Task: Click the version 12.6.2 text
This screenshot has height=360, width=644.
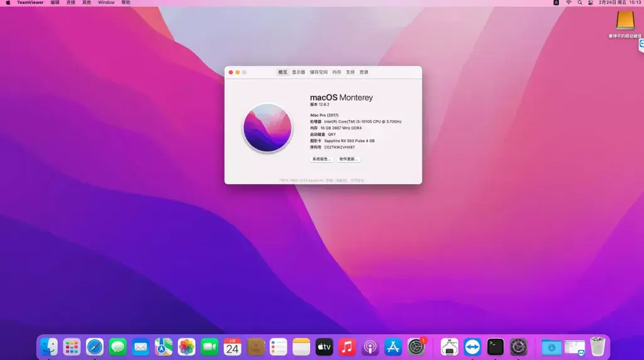Action: click(319, 105)
